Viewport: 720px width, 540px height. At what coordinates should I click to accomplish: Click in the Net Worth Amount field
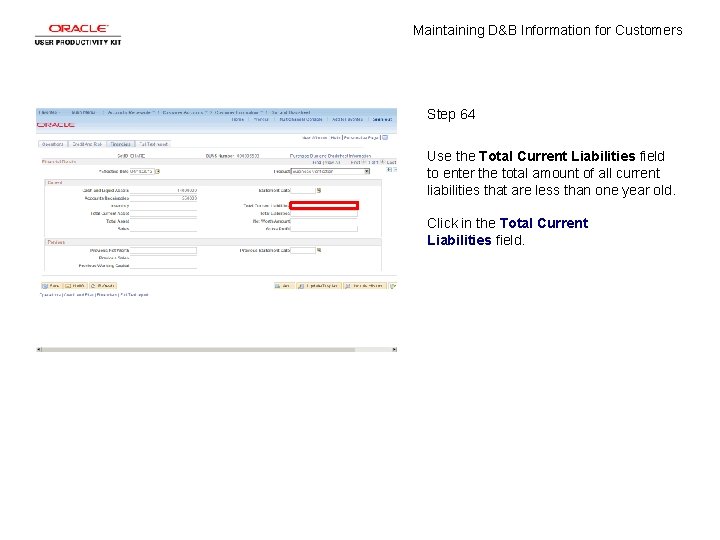(324, 221)
